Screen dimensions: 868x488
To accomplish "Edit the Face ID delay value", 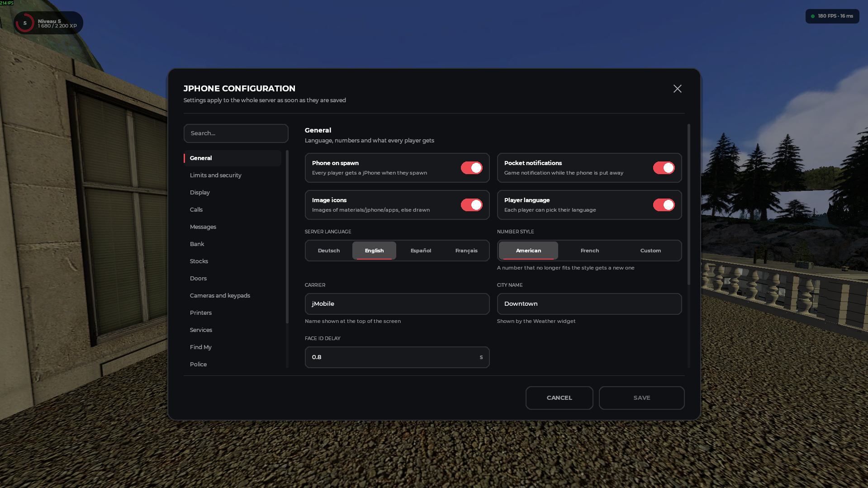I will point(397,357).
